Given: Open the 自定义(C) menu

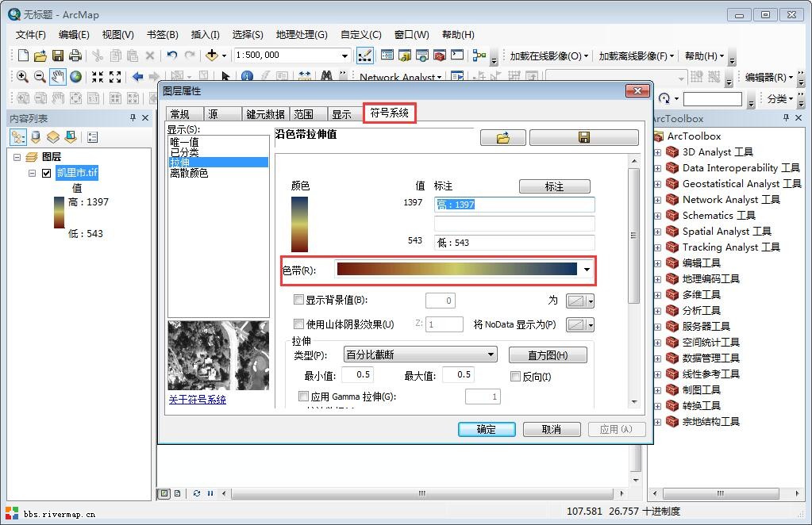Looking at the screenshot, I should 361,35.
